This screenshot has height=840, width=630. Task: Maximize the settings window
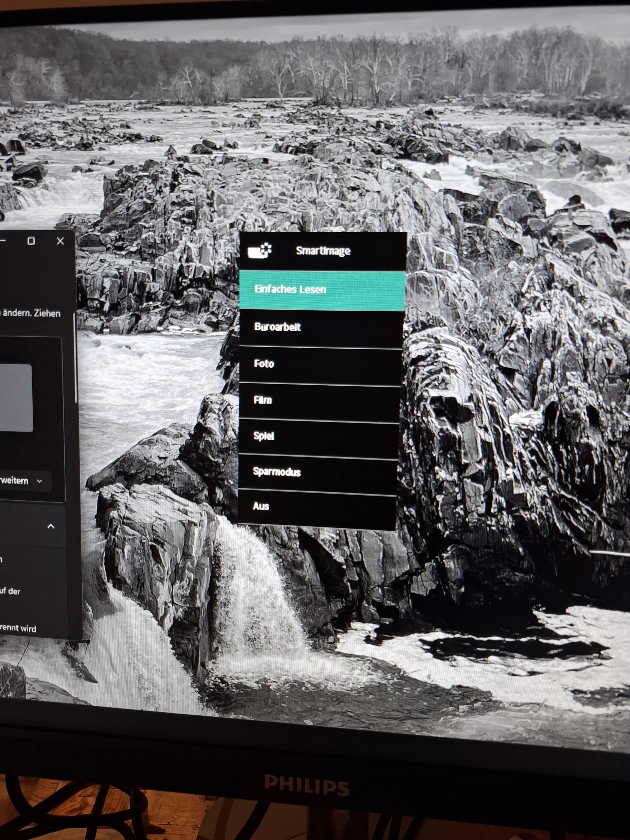[x=32, y=241]
